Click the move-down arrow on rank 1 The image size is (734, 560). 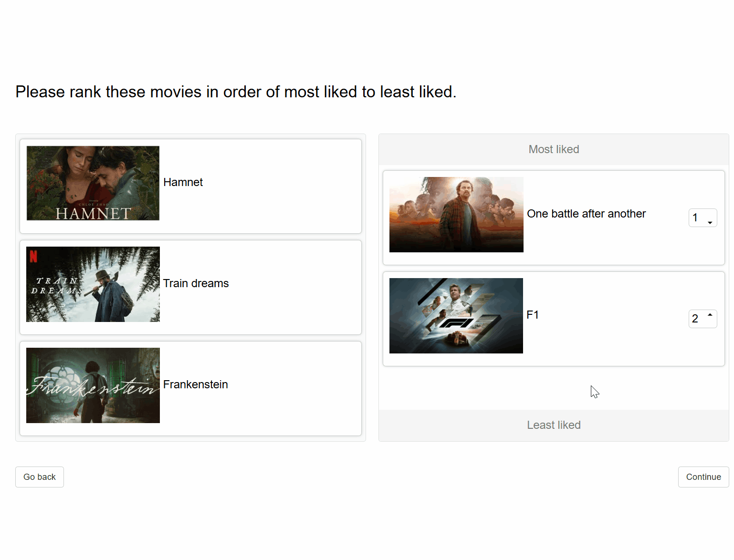tap(710, 223)
